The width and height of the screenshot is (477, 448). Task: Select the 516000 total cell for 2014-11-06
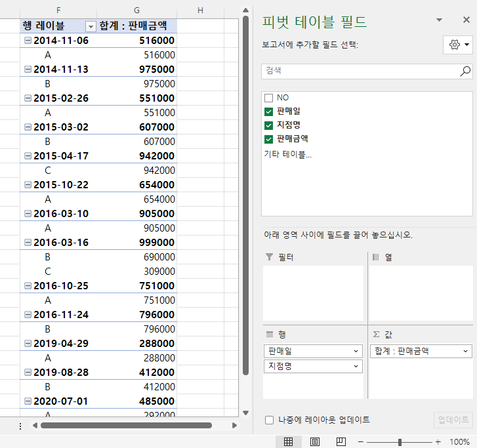[137, 40]
